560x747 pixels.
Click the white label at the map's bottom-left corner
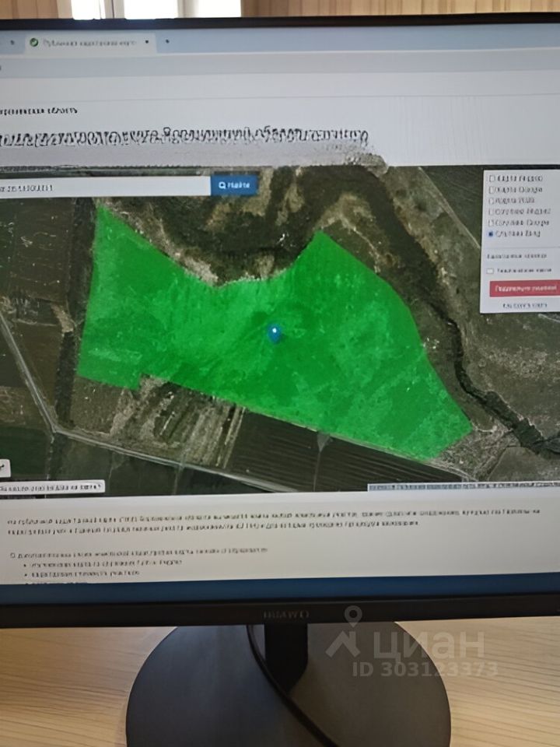tap(51, 487)
